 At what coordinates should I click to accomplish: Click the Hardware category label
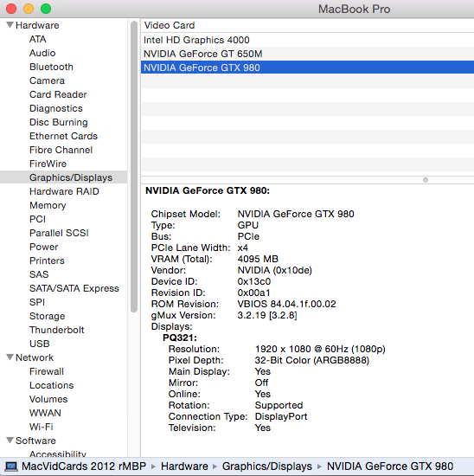pyautogui.click(x=37, y=25)
